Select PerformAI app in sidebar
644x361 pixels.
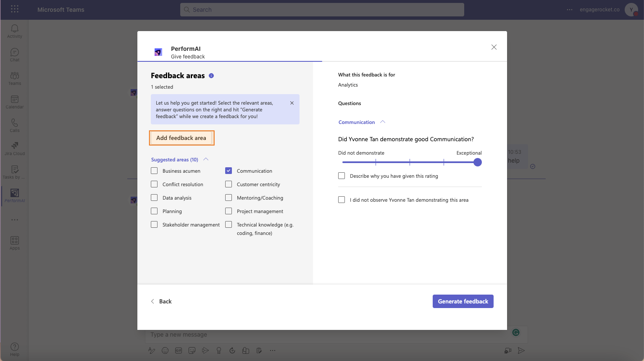pyautogui.click(x=15, y=195)
